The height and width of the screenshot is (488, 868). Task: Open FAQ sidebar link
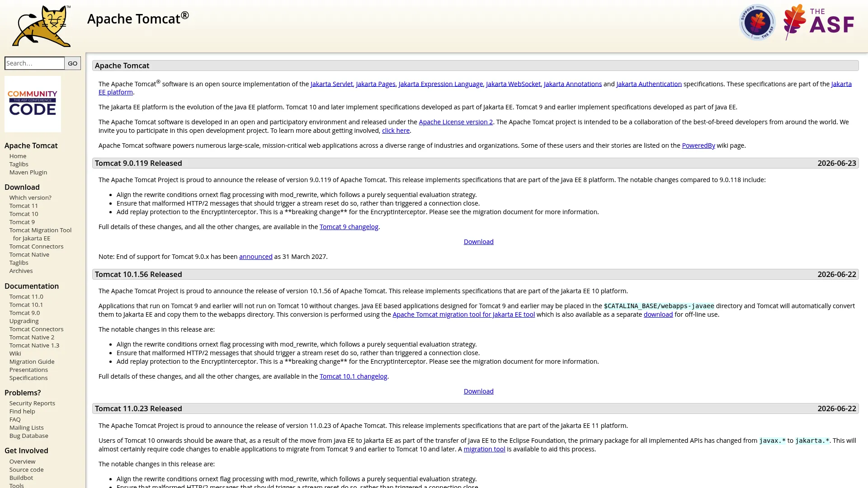coord(15,419)
